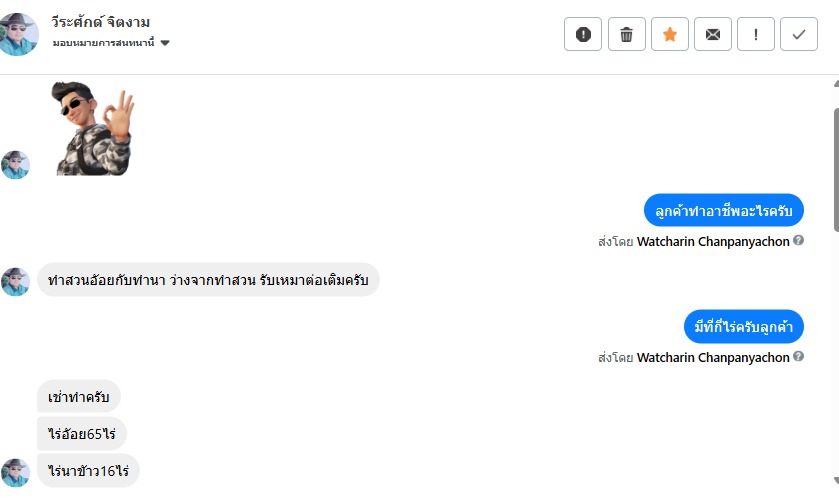Viewport: 839px width, 498px height.
Task: Click the small avatar beside the 16 rai message
Action: pos(16,472)
